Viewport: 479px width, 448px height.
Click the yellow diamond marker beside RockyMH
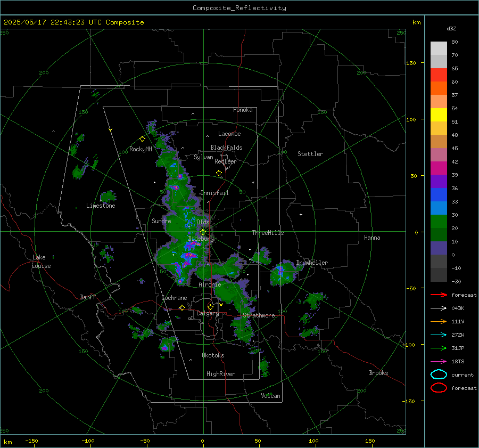coord(142,139)
